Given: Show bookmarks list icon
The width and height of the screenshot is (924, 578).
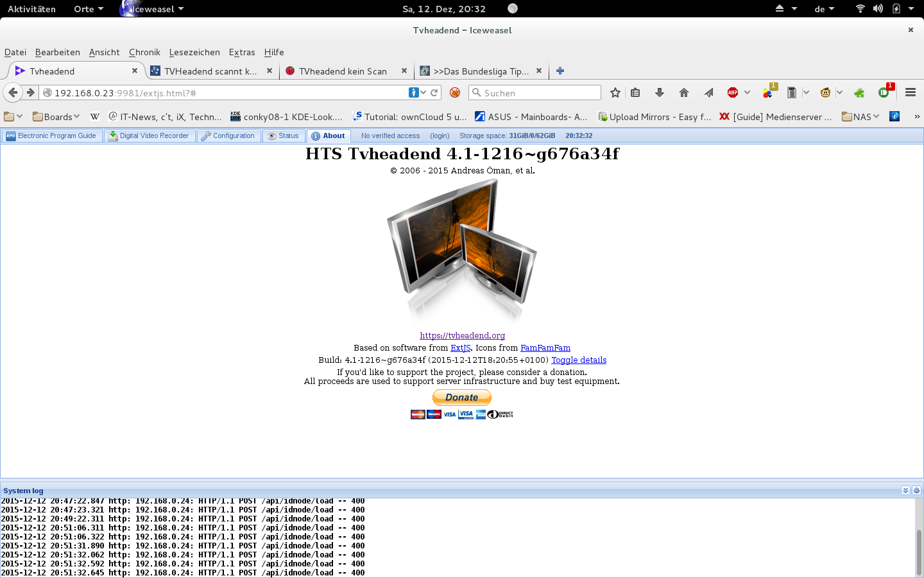Looking at the screenshot, I should pos(635,92).
